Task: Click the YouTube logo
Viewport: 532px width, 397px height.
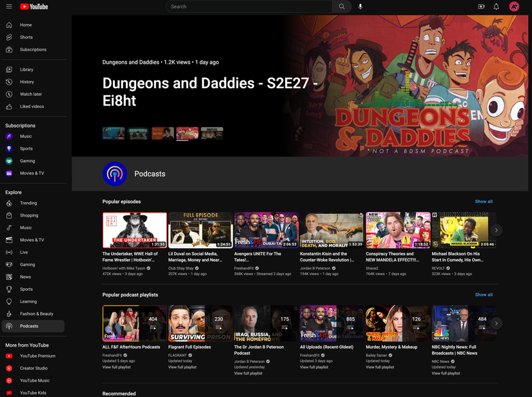Action: [x=34, y=6]
